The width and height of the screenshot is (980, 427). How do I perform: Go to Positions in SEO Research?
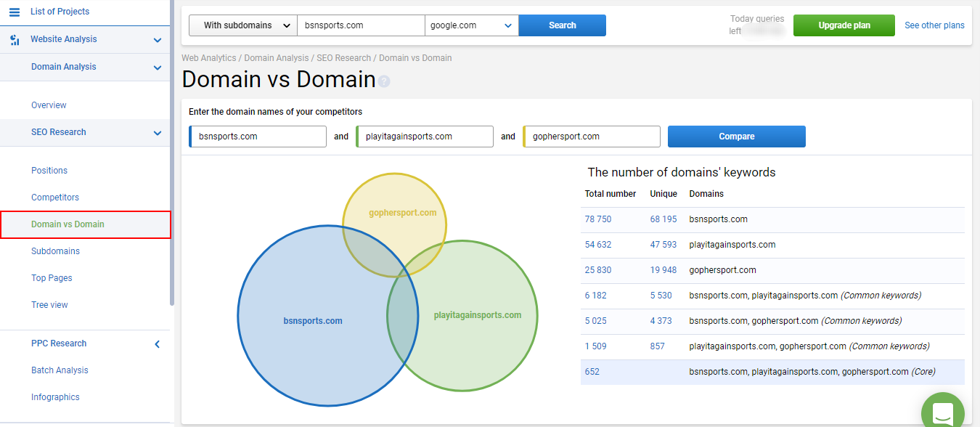[x=49, y=171]
